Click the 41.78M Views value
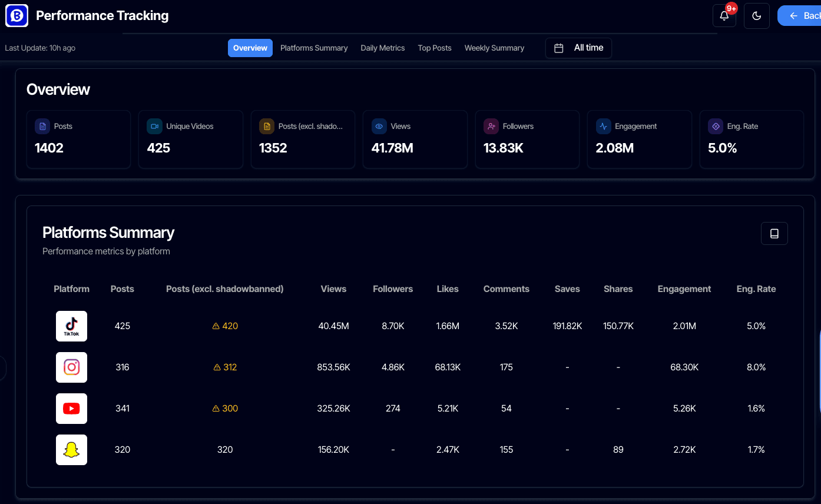Image resolution: width=821 pixels, height=504 pixels. [392, 148]
